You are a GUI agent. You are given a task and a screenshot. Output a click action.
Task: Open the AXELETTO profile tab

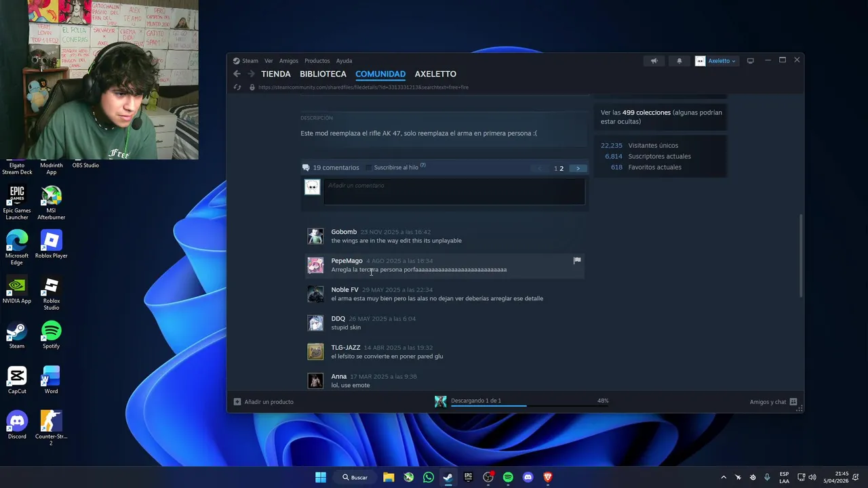pyautogui.click(x=435, y=74)
